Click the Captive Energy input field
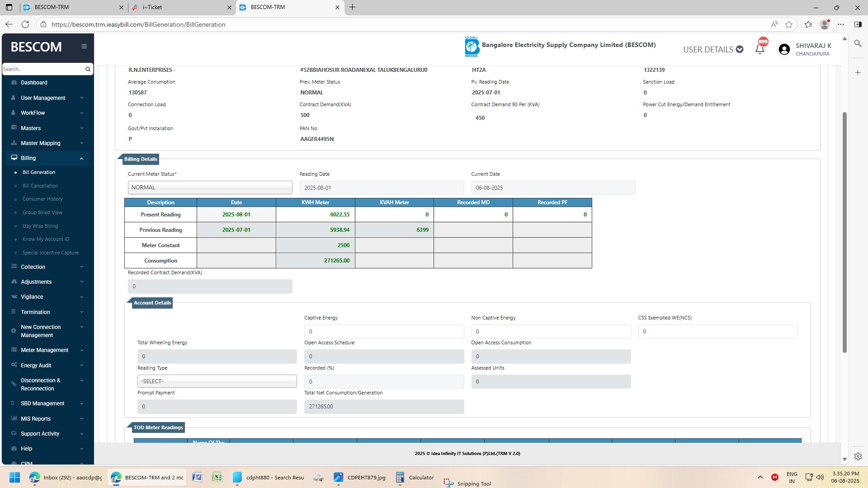 click(384, 331)
